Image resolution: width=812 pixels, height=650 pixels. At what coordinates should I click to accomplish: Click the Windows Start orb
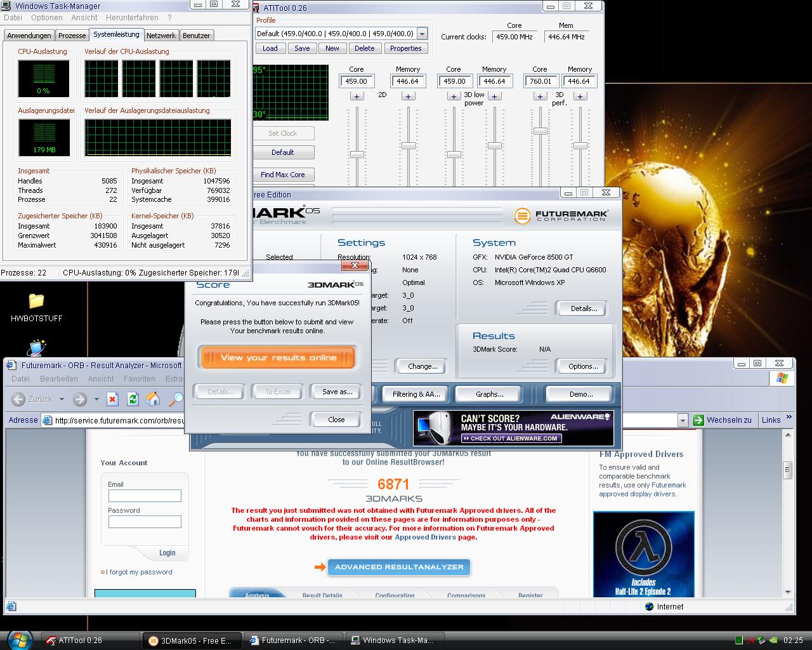coord(20,640)
